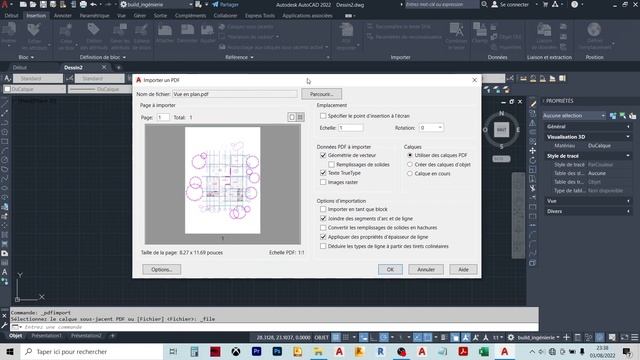Image resolution: width=640 pixels, height=360 pixels.
Task: Toggle 'Texte TrueType' checkbox
Action: point(323,173)
